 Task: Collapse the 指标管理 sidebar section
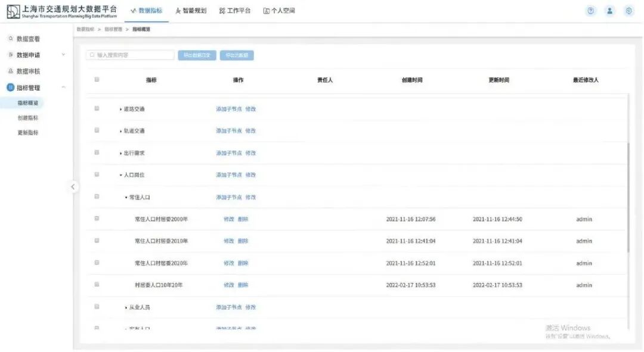click(x=64, y=86)
